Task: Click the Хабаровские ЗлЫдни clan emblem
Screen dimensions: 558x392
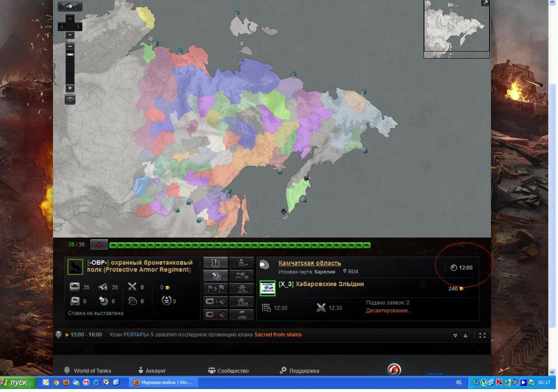Action: 267,288
